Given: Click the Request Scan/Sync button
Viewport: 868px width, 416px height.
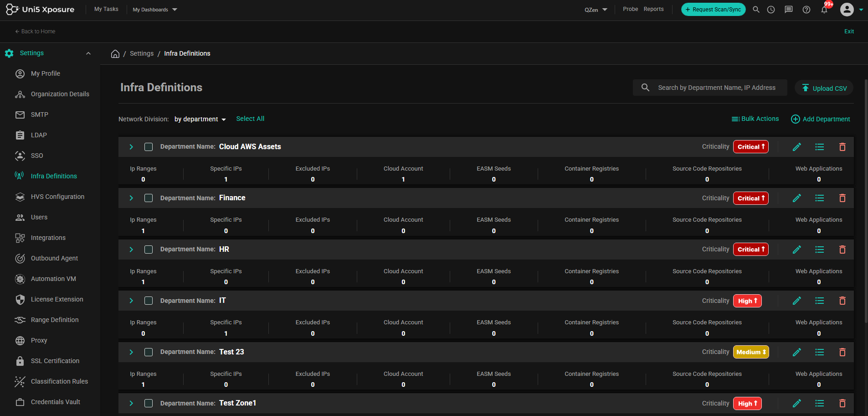Looking at the screenshot, I should (x=713, y=9).
